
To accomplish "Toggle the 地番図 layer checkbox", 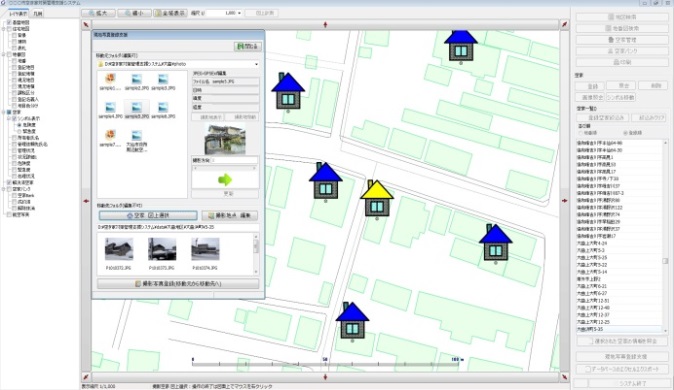I will tap(9, 54).
